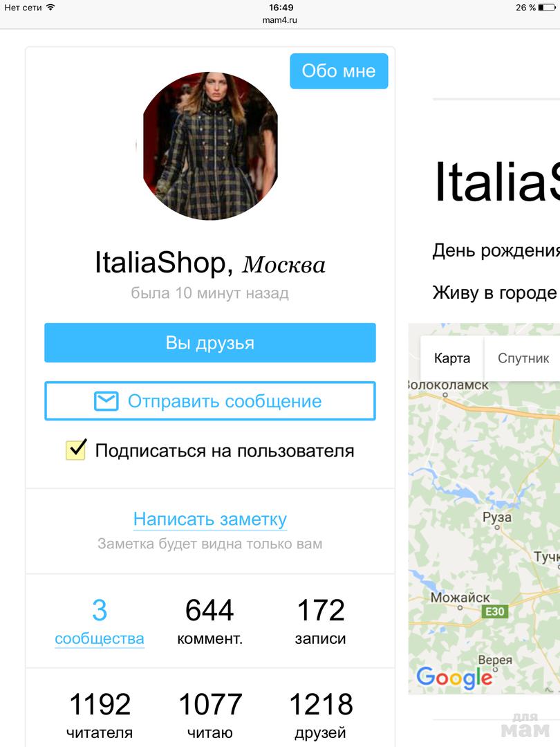Tap the envelope icon in message button
This screenshot has height=747, width=560.
[106, 401]
